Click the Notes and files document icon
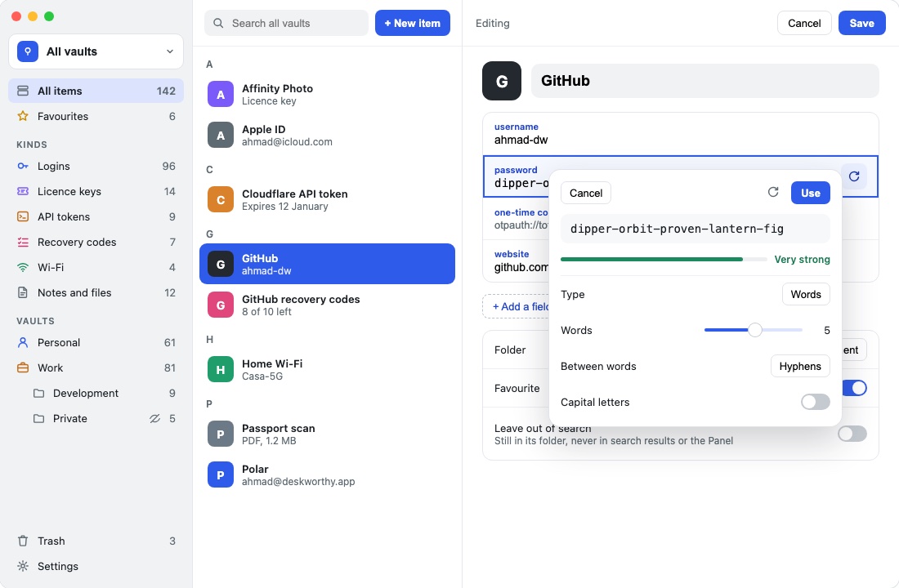The image size is (899, 588). coord(23,292)
